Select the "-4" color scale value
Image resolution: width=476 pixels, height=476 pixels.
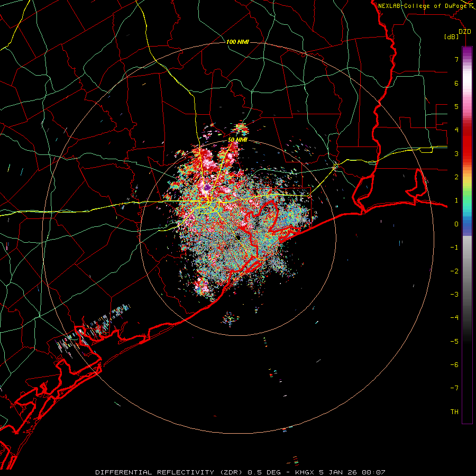tap(454, 318)
